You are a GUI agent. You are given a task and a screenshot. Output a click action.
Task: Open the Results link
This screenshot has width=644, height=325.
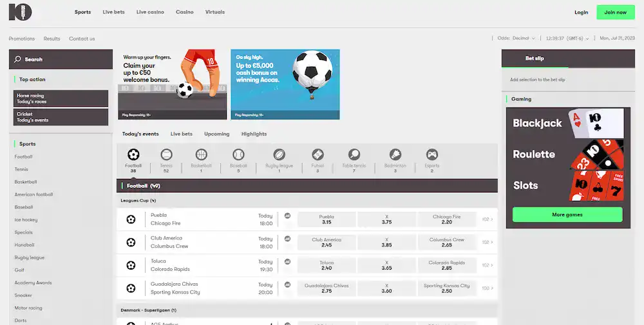(x=52, y=39)
